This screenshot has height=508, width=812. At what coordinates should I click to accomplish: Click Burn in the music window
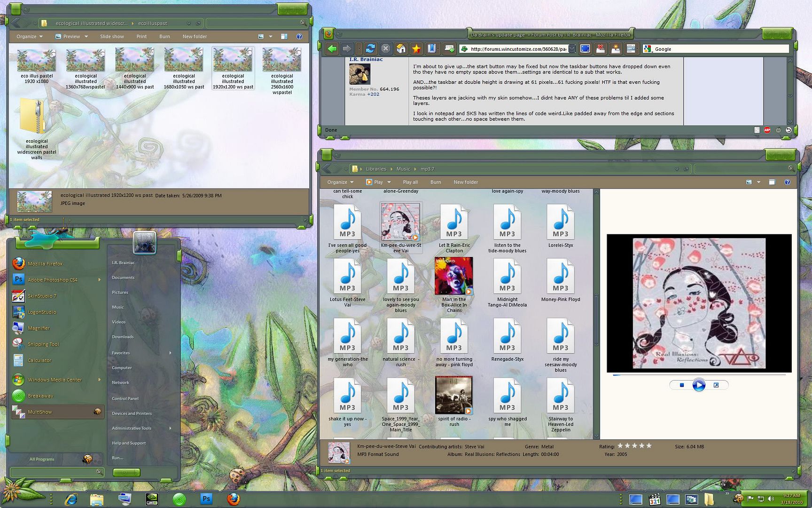pos(436,182)
